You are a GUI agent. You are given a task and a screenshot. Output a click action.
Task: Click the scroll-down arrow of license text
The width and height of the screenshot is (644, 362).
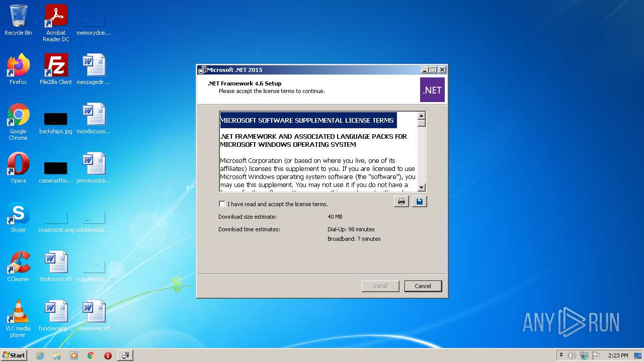click(x=422, y=187)
